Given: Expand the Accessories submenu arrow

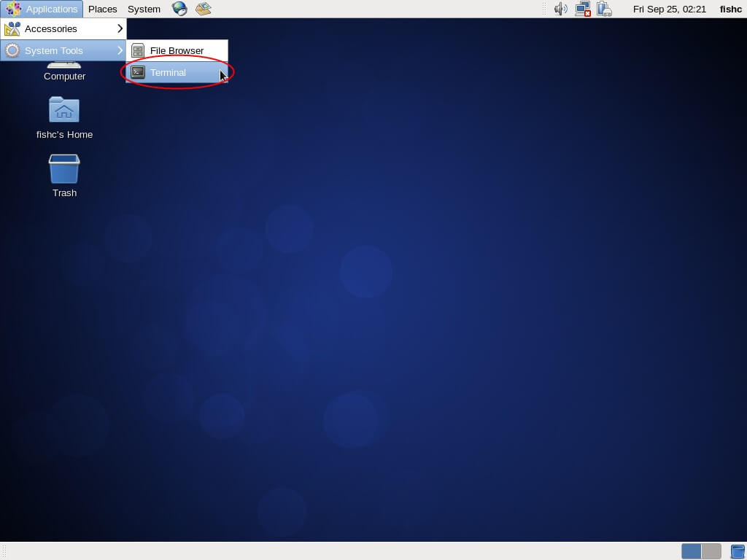Looking at the screenshot, I should click(x=120, y=28).
